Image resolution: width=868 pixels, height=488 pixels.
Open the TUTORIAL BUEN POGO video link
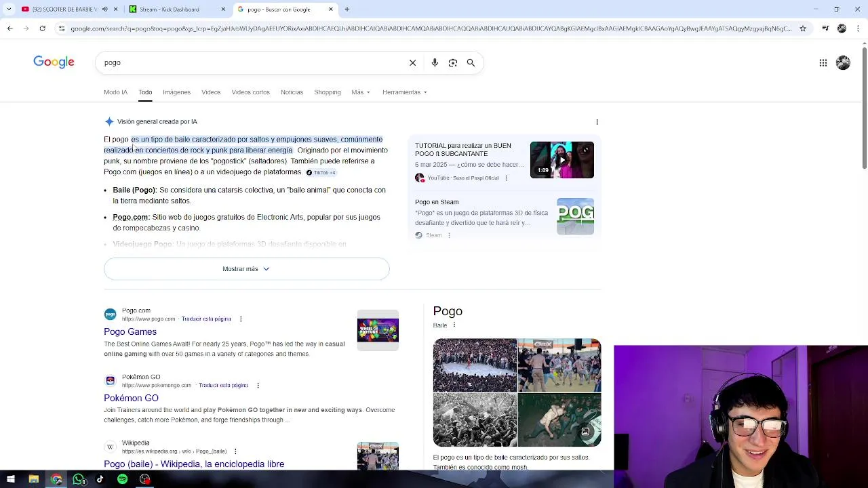(x=463, y=150)
